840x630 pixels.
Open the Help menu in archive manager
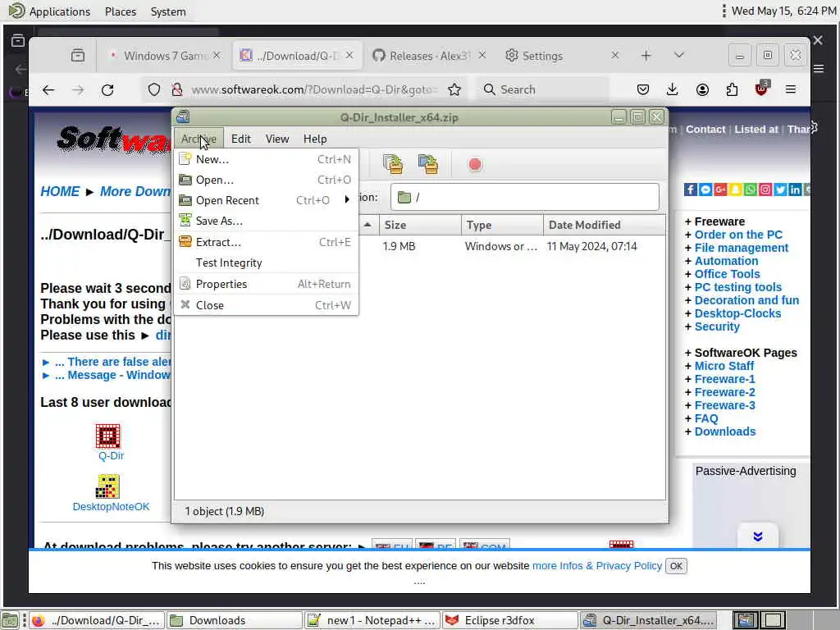[x=315, y=139]
